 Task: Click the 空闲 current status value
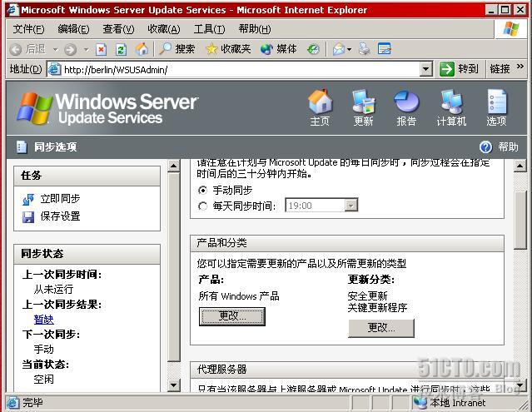pyautogui.click(x=44, y=380)
